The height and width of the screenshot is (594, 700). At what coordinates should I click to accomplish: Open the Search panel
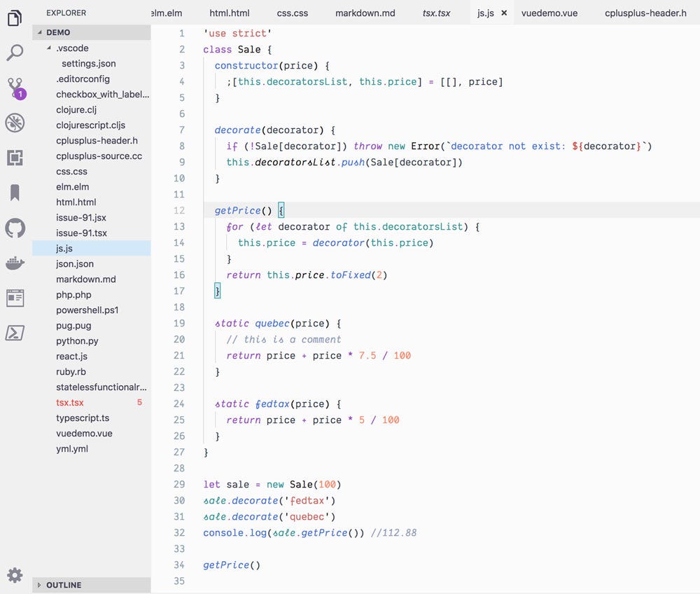pyautogui.click(x=15, y=53)
